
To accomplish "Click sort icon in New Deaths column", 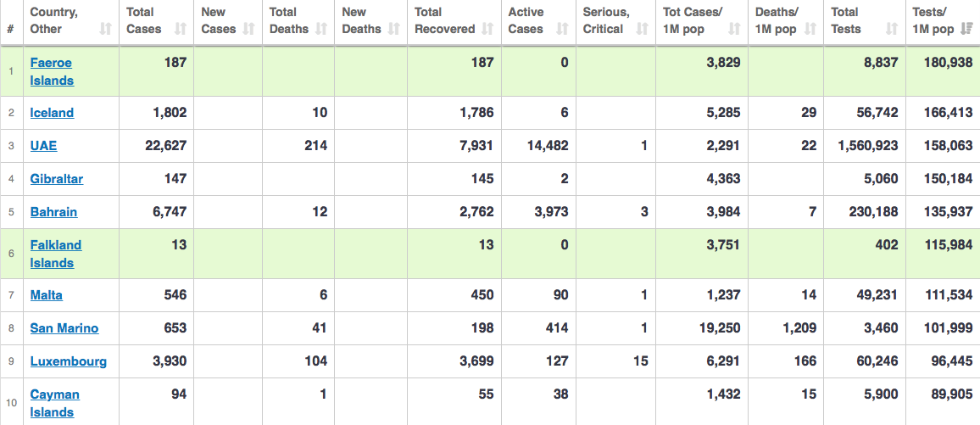I will pyautogui.click(x=394, y=29).
